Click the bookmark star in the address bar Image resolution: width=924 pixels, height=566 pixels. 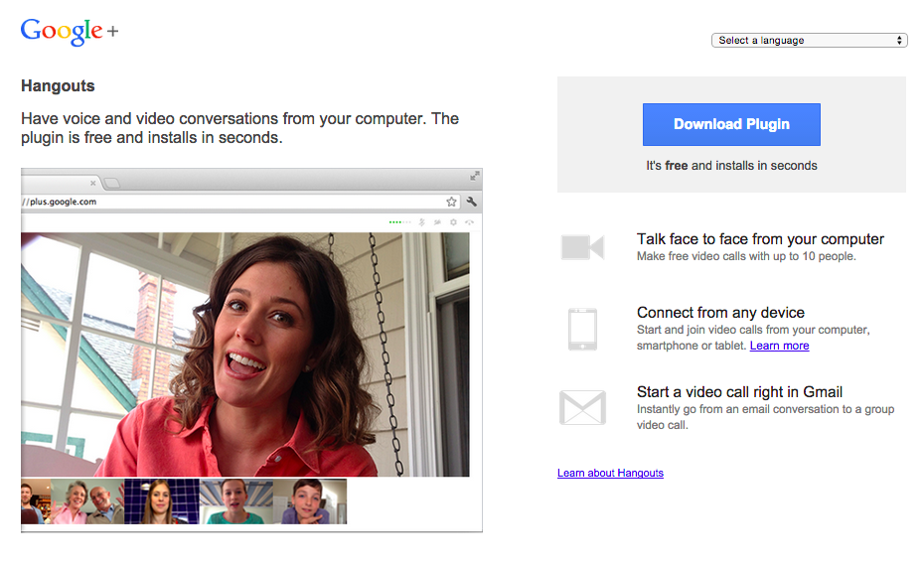(451, 202)
